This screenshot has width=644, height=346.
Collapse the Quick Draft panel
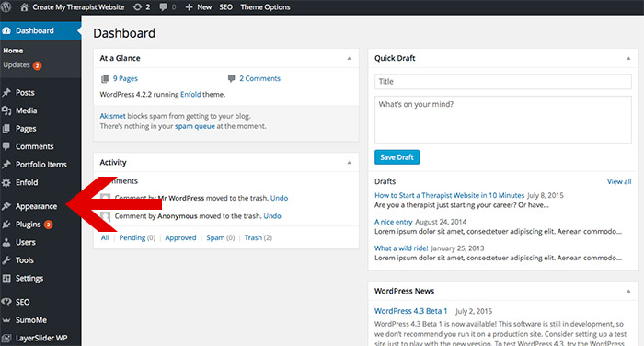[x=628, y=58]
